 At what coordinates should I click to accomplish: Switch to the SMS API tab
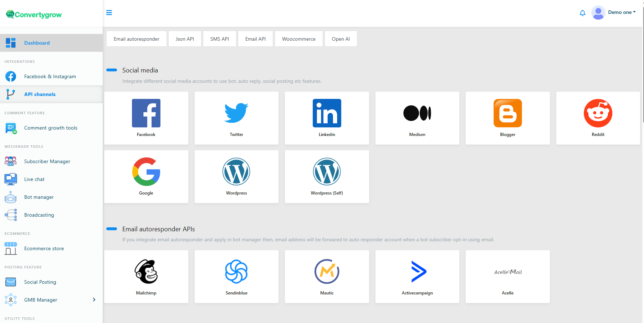[220, 39]
